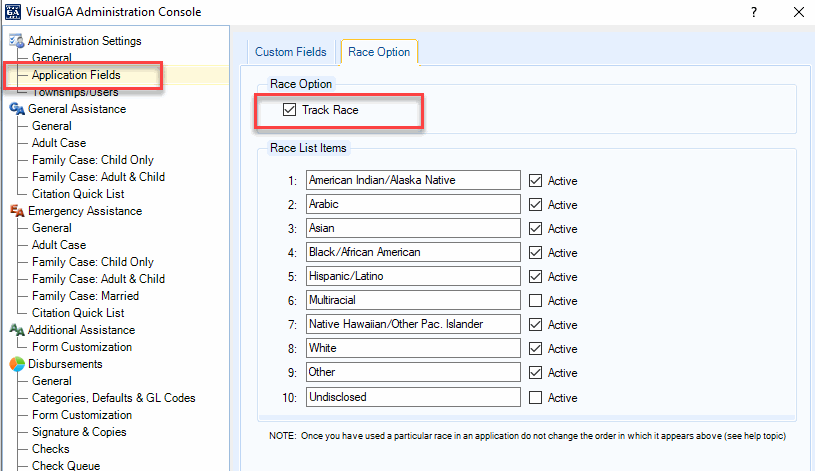The width and height of the screenshot is (815, 471).
Task: Open Family Case: Adult & Child under General Assistance
Action: coord(98,177)
